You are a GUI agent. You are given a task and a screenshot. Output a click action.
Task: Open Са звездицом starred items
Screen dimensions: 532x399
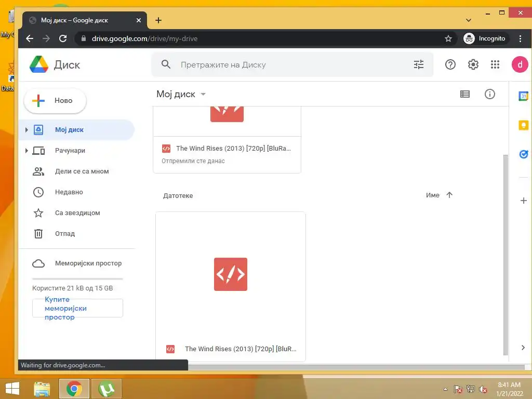pyautogui.click(x=77, y=212)
